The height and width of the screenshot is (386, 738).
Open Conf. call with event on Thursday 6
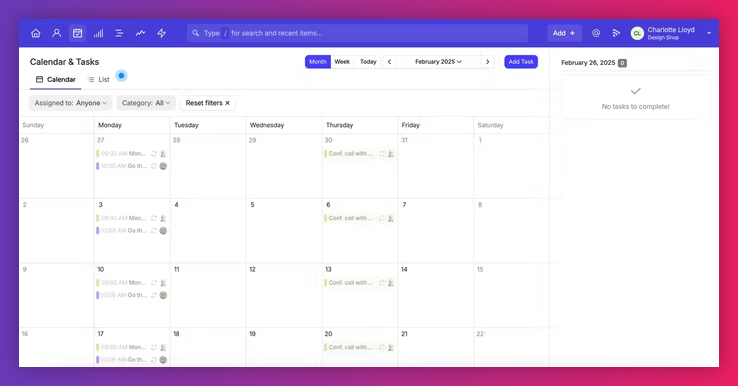[360, 218]
